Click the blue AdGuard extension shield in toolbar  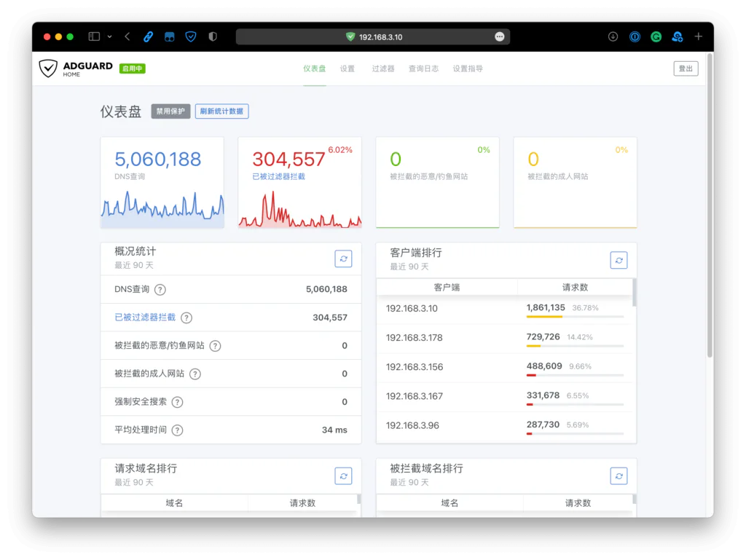(190, 36)
